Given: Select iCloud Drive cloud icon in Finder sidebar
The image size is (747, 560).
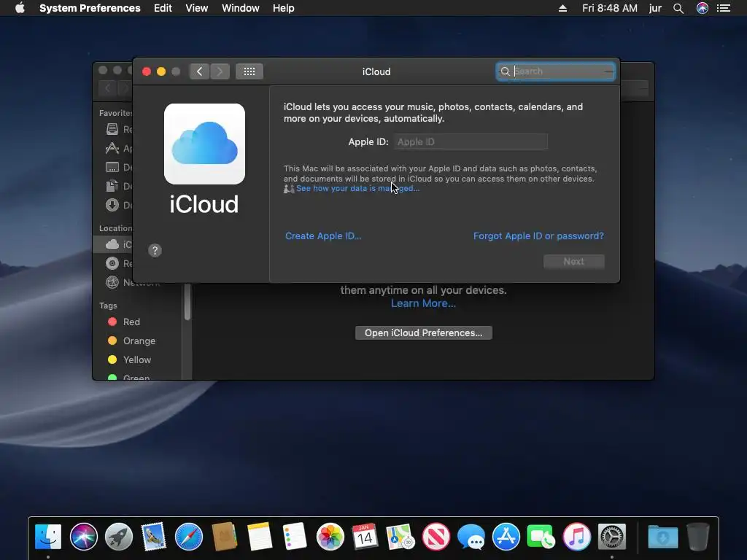Looking at the screenshot, I should click(112, 244).
